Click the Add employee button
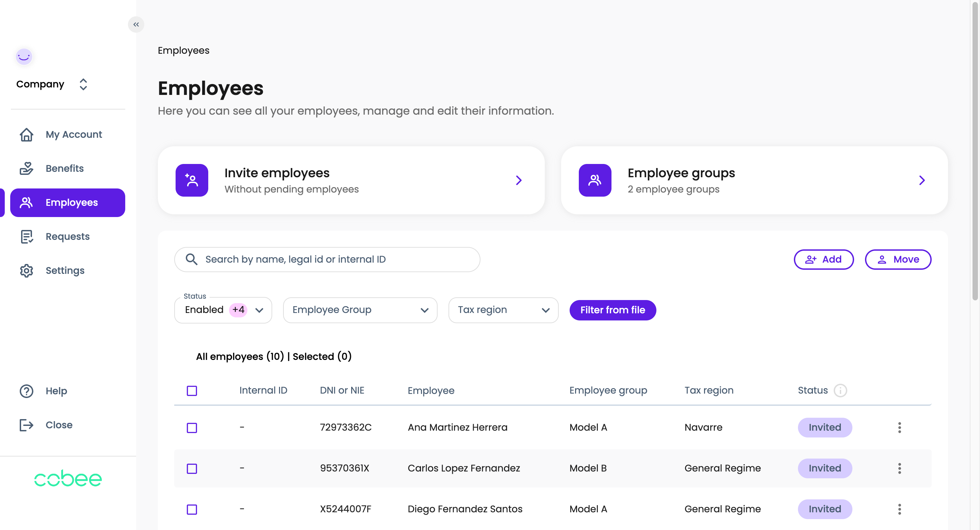The image size is (980, 530). 823,259
